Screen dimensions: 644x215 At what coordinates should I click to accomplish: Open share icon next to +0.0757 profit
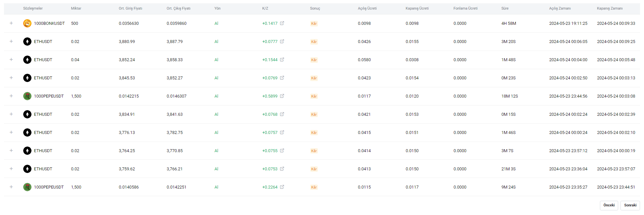coord(282,132)
